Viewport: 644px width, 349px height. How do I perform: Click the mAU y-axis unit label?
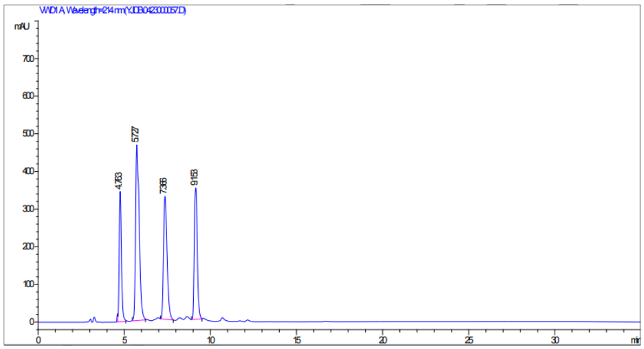(x=22, y=26)
